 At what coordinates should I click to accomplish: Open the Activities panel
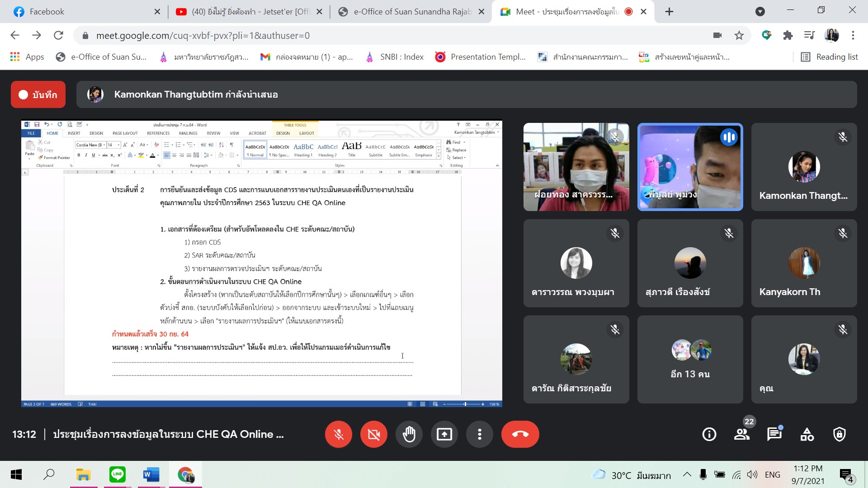807,434
